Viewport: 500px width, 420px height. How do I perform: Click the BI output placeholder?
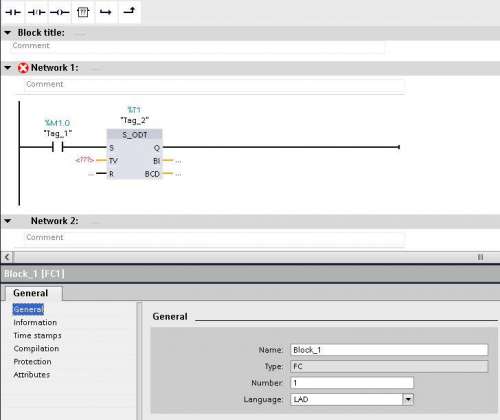(x=179, y=161)
